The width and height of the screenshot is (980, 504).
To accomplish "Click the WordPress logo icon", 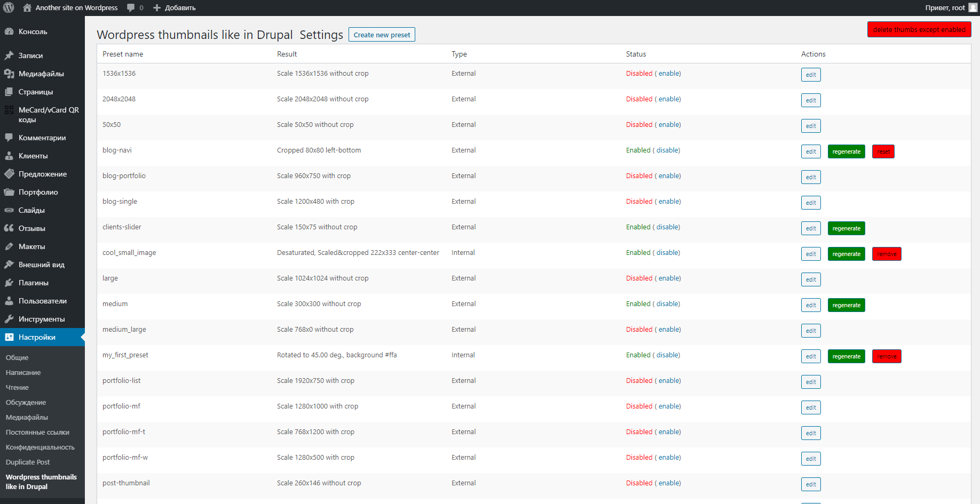I will click(x=9, y=7).
